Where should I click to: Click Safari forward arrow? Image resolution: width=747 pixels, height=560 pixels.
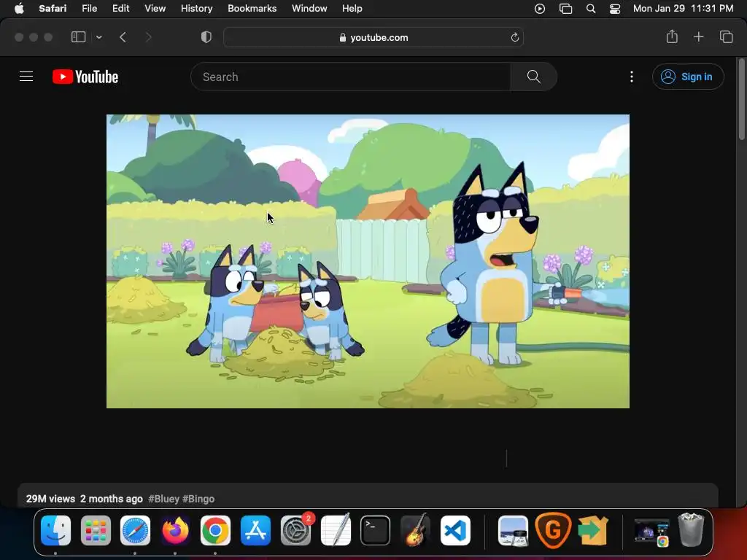pos(148,37)
